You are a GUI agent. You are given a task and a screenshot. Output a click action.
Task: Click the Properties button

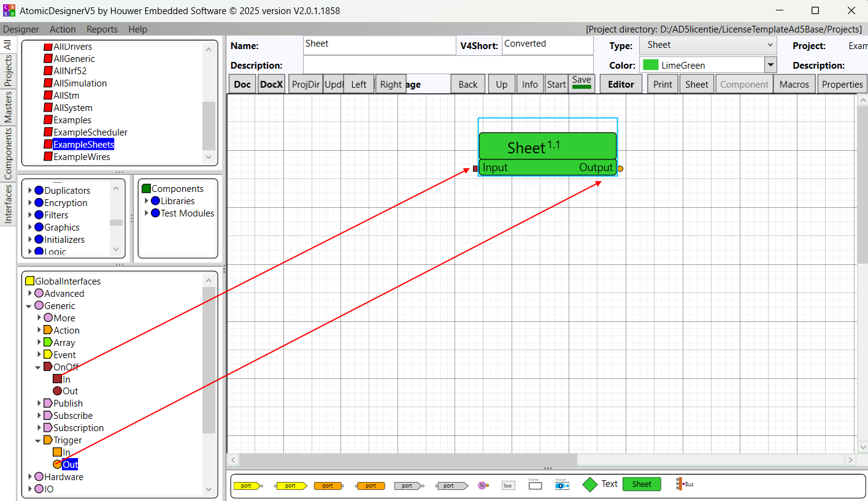[842, 85]
